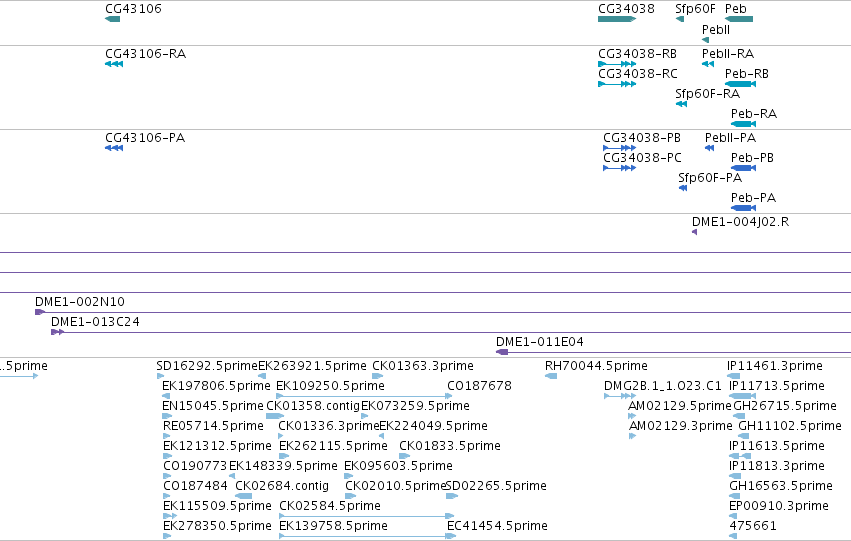
Task: Click the Peb-PA protein label
Action: pyautogui.click(x=753, y=198)
